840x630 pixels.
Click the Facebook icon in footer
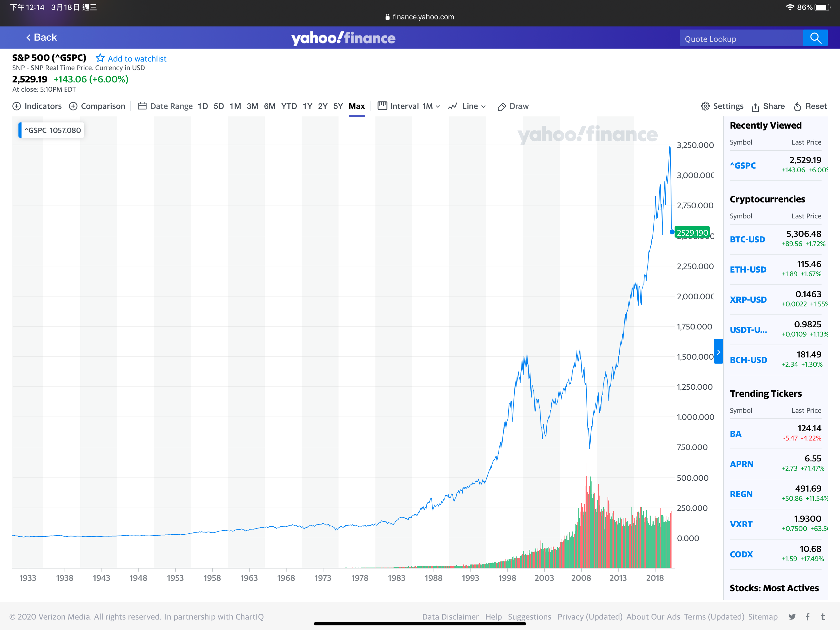point(808,617)
